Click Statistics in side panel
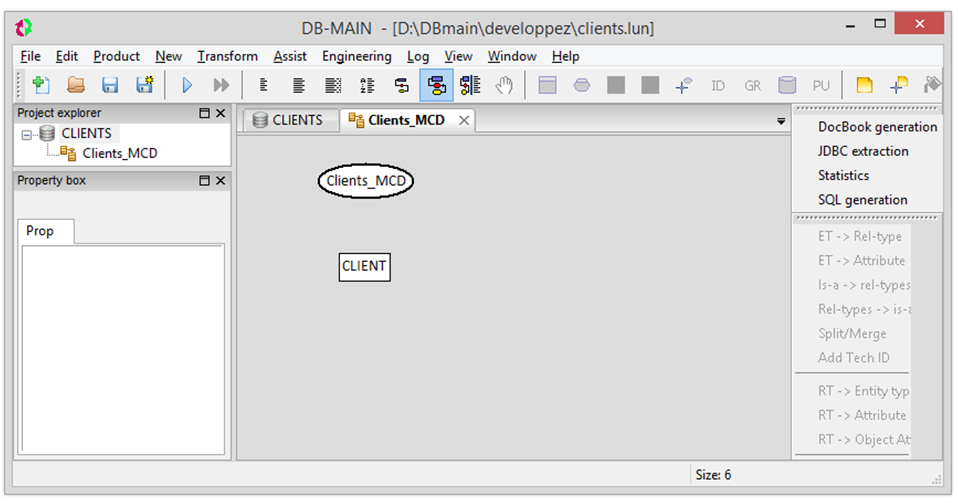 tap(843, 175)
